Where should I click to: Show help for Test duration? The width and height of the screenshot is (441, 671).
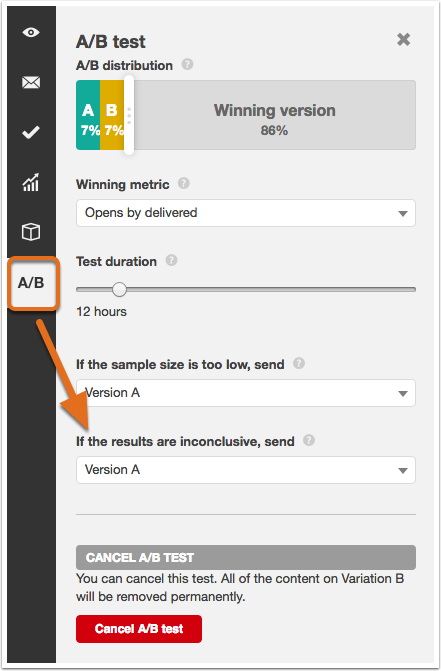pos(172,260)
